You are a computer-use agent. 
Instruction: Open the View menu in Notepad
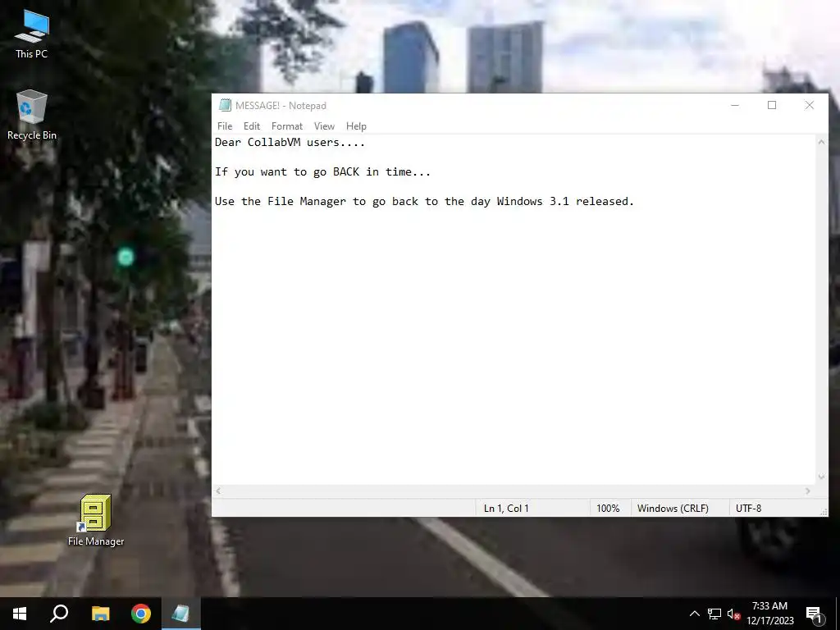(x=324, y=126)
